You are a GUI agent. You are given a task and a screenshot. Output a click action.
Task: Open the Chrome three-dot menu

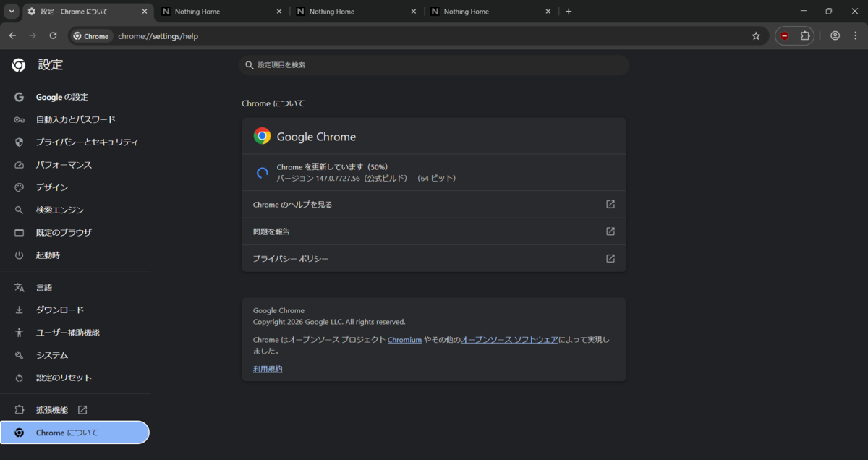[856, 35]
